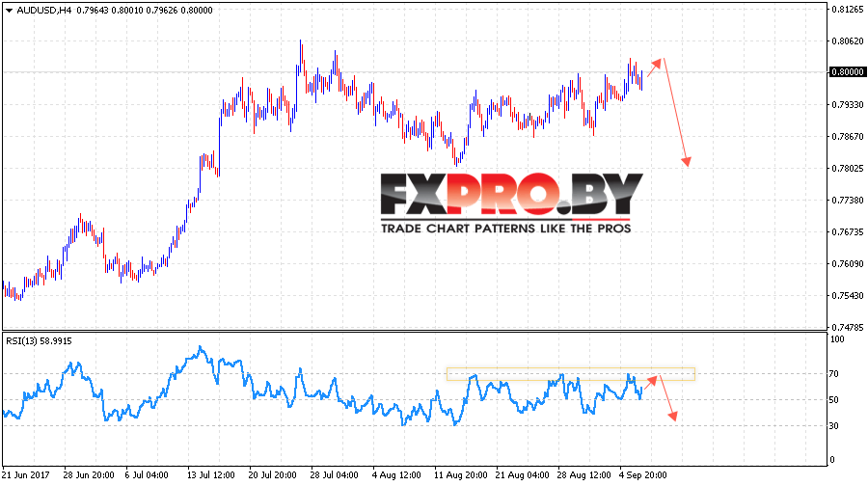868x486 pixels.
Task: Click the time label 4 Aug 12:00
Action: click(396, 475)
